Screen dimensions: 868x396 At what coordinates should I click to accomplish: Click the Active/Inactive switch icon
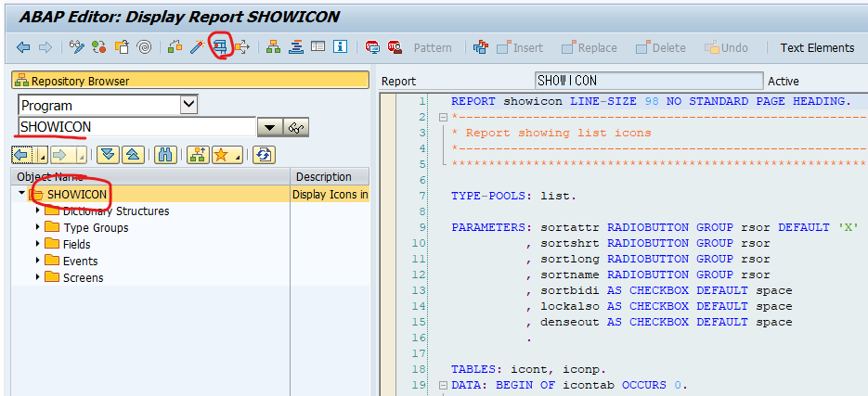point(99,47)
